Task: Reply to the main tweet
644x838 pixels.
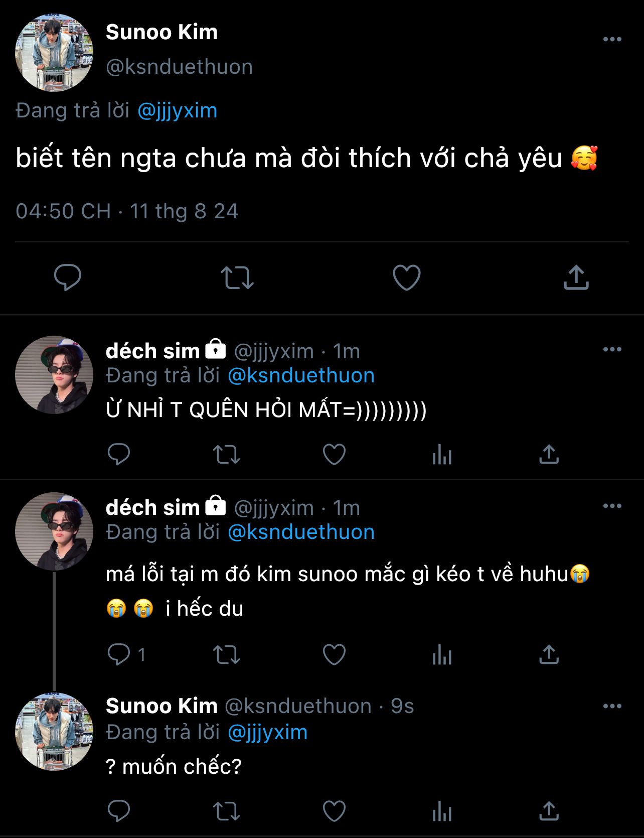Action: tap(68, 277)
